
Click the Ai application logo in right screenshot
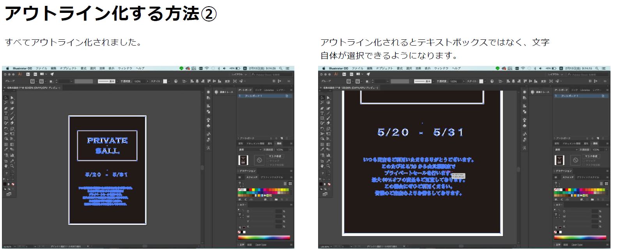point(336,74)
